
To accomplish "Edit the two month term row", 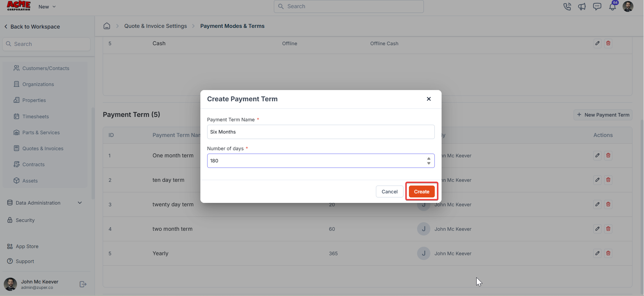I will (x=597, y=229).
